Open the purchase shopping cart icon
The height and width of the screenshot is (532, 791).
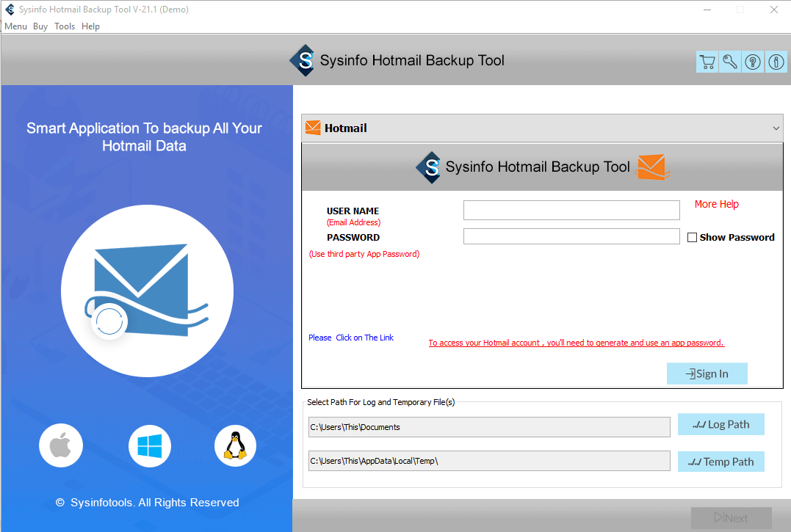pyautogui.click(x=707, y=62)
